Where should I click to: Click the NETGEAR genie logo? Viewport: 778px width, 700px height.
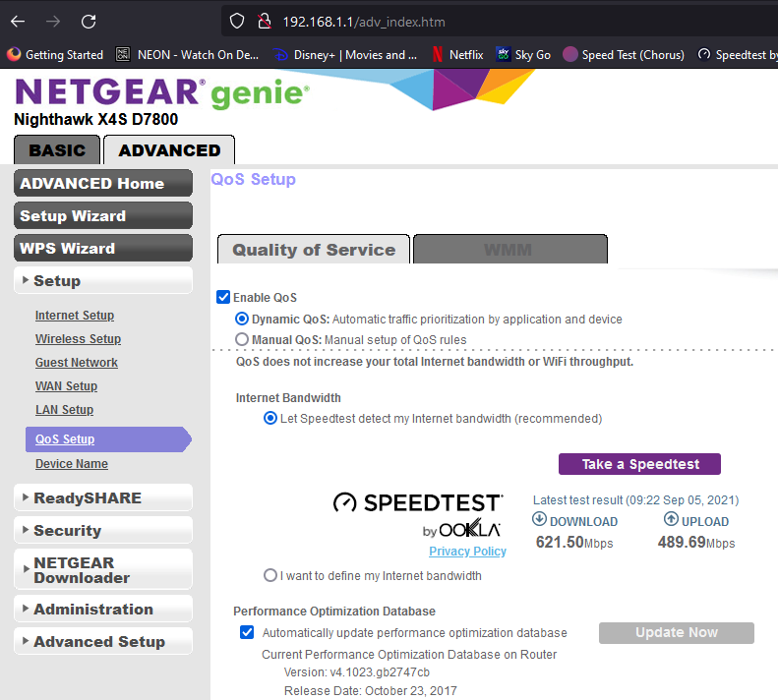pos(162,92)
